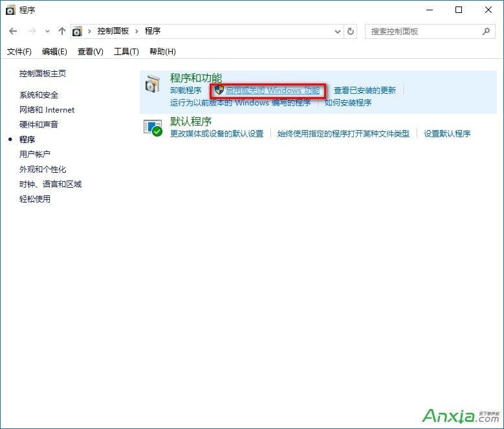This screenshot has width=504, height=429.
Task: Click the forward navigation arrow
Action: coord(32,31)
